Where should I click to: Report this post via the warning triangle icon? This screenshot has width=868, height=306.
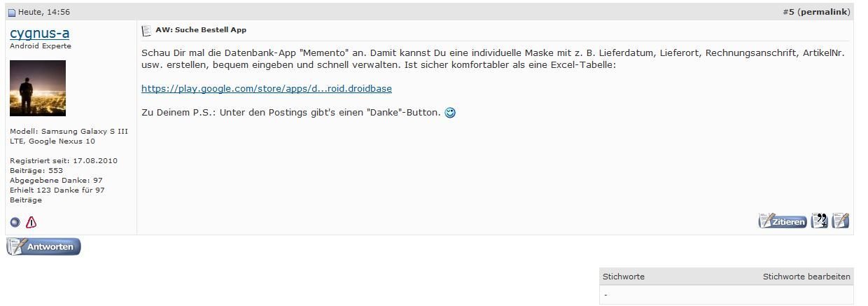tap(31, 223)
